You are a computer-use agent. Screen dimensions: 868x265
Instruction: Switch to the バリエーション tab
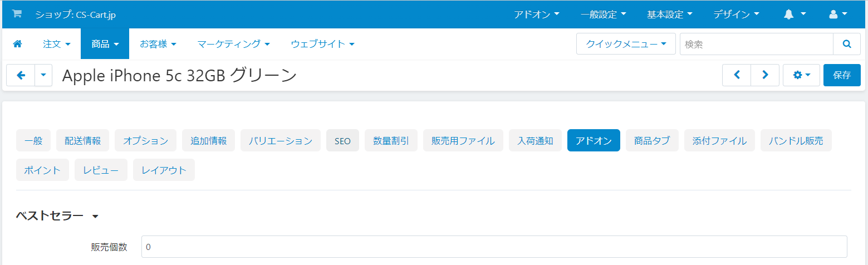click(281, 141)
